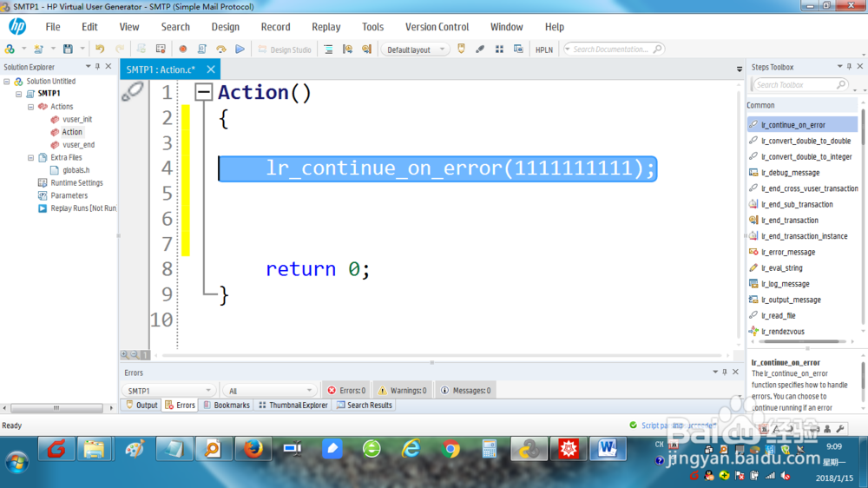This screenshot has height=488, width=868.
Task: Click the HPLN toolbar button
Action: (x=543, y=49)
